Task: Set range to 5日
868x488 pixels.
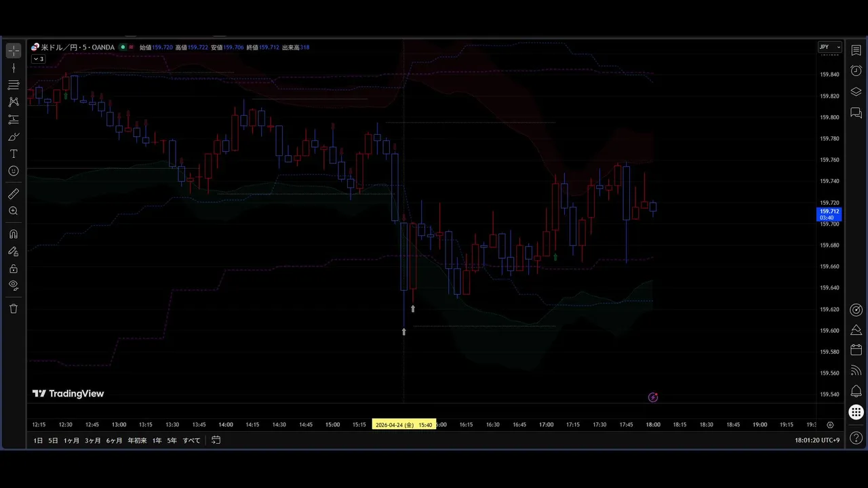Action: tap(53, 441)
